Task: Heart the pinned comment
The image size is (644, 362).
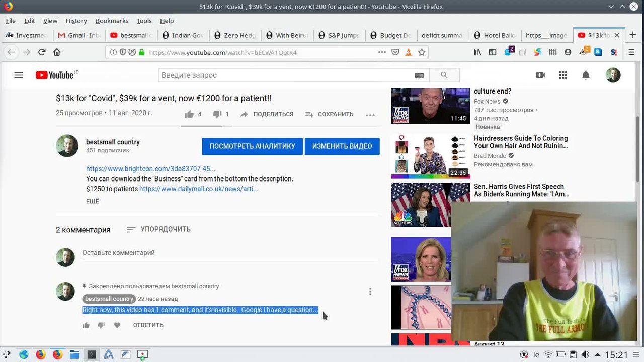Action: point(117,325)
